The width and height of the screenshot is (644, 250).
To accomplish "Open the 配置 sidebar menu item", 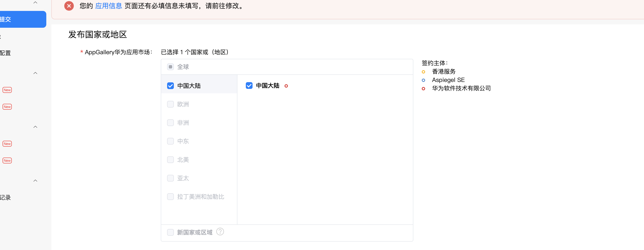I will [5, 53].
